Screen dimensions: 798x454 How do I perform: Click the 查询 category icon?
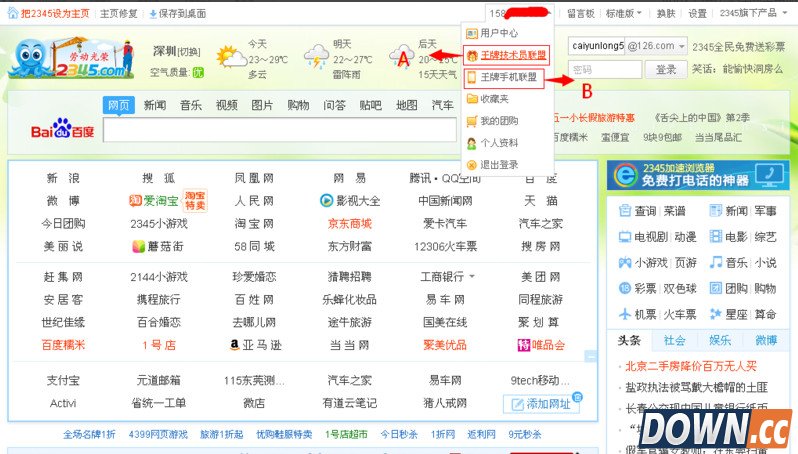coord(625,211)
